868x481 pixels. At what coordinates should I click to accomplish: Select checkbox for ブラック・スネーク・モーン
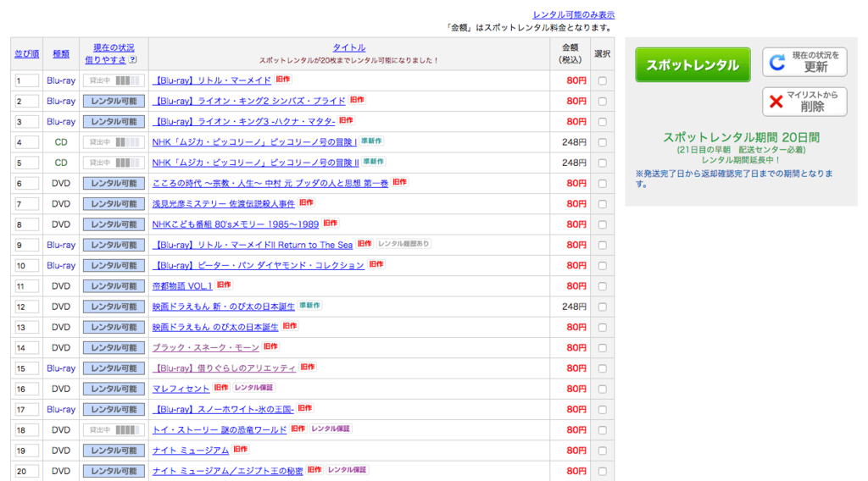(603, 348)
